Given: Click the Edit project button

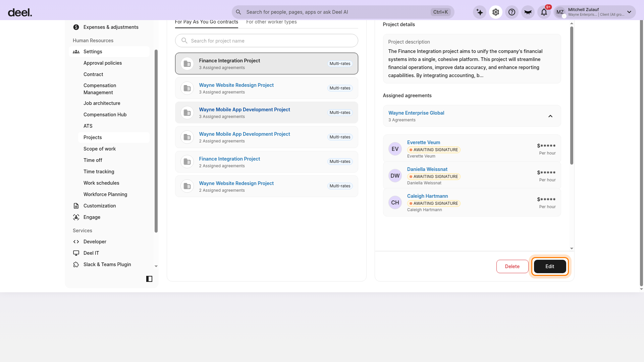Looking at the screenshot, I should 550,266.
